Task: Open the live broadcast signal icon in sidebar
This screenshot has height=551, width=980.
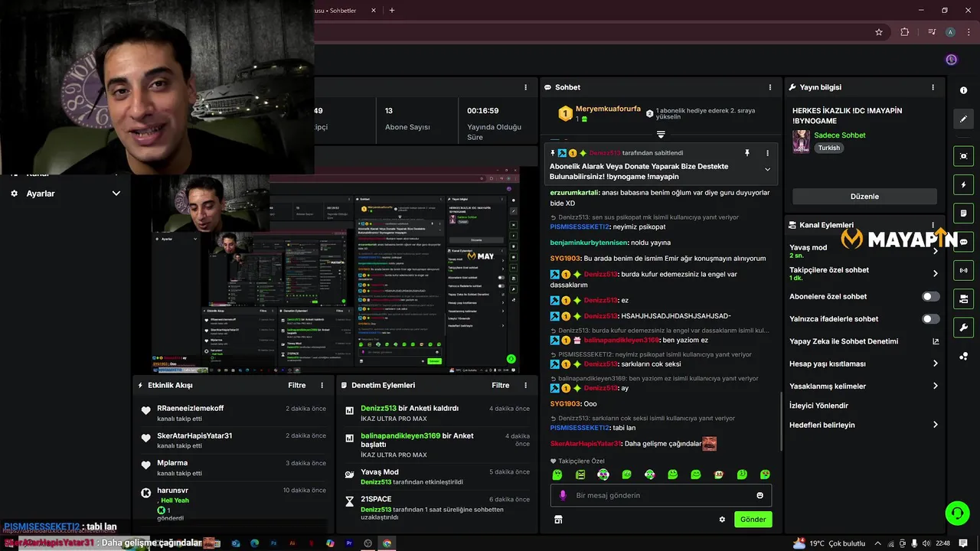Action: click(x=963, y=270)
